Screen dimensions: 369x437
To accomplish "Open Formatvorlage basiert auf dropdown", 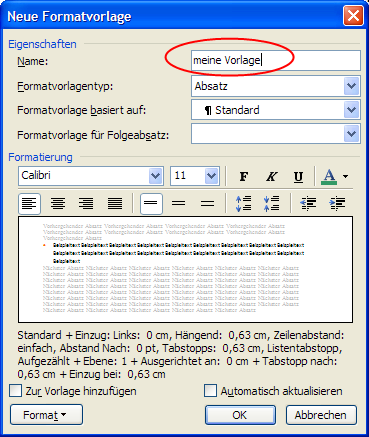I will pyautogui.click(x=276, y=110).
